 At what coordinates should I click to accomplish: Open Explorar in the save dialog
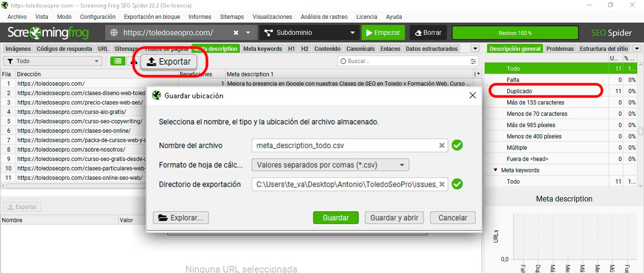[181, 217]
